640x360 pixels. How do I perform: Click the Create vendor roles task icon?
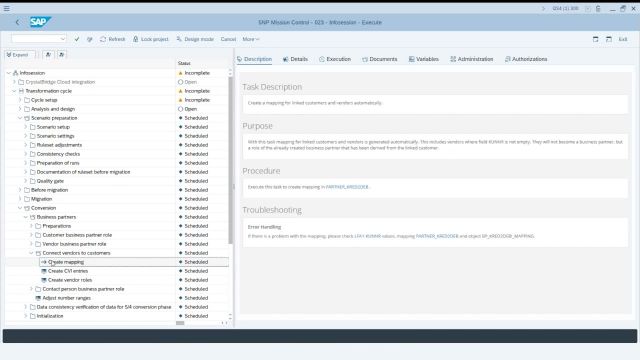(44, 280)
